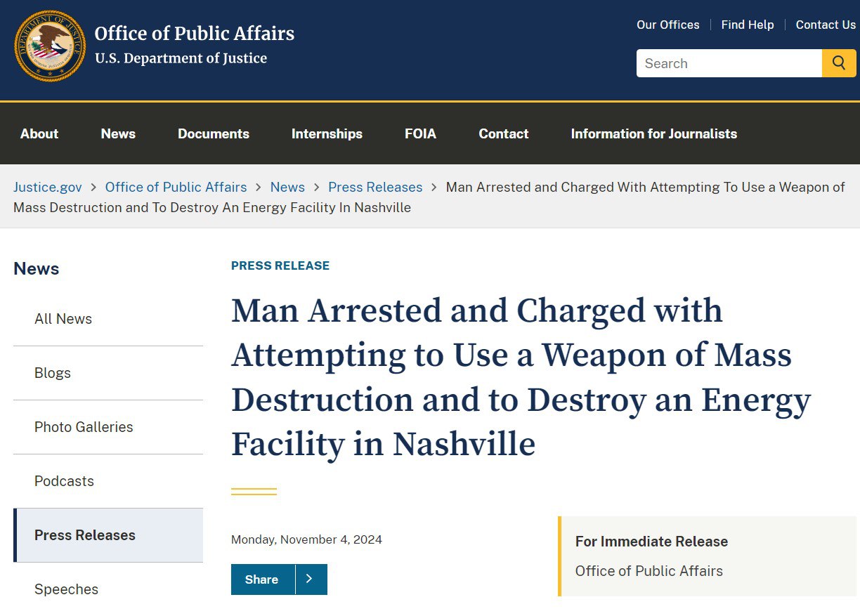
Task: Open the Find Help link
Action: pyautogui.click(x=747, y=25)
